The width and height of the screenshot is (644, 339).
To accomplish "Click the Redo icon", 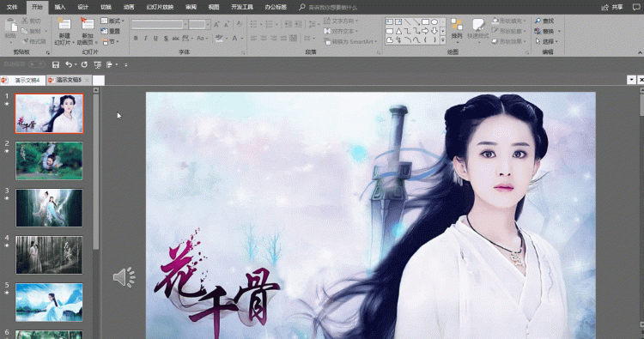I will click(x=84, y=64).
